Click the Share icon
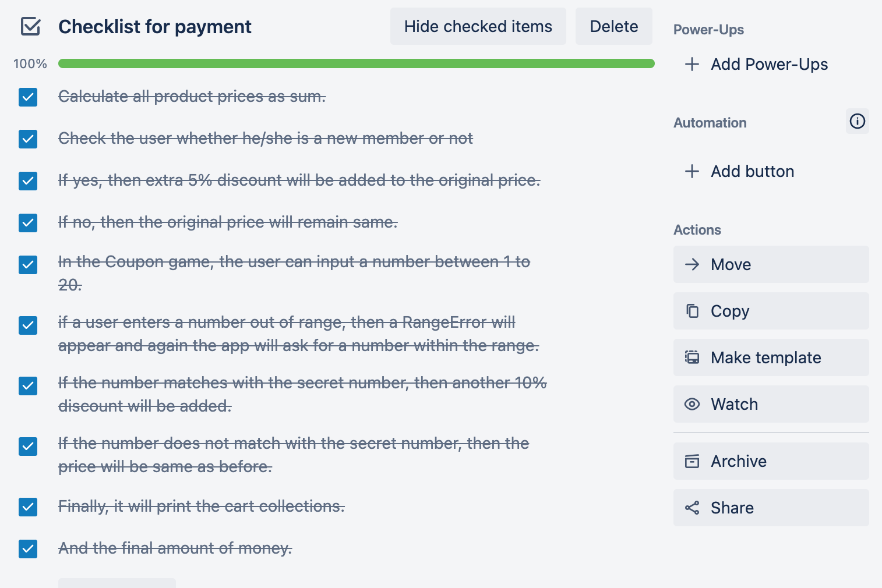Image resolution: width=882 pixels, height=588 pixels. pyautogui.click(x=692, y=508)
